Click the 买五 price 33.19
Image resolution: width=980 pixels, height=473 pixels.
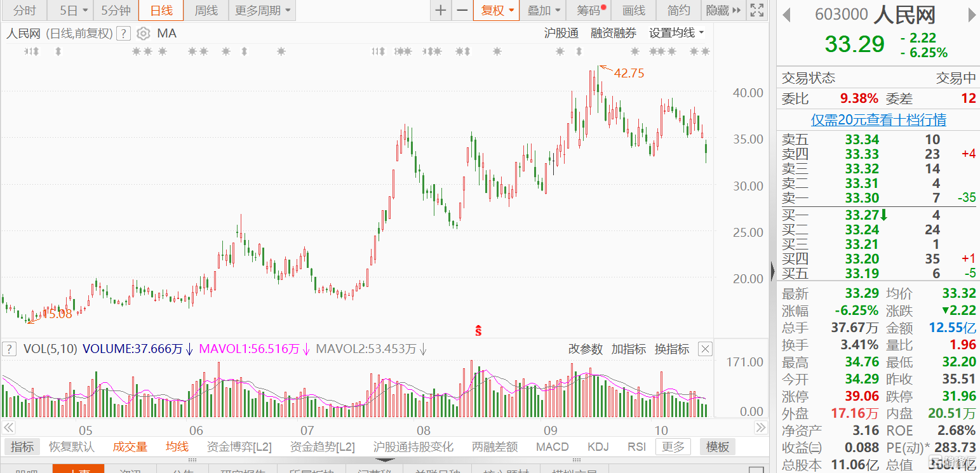[x=862, y=274]
